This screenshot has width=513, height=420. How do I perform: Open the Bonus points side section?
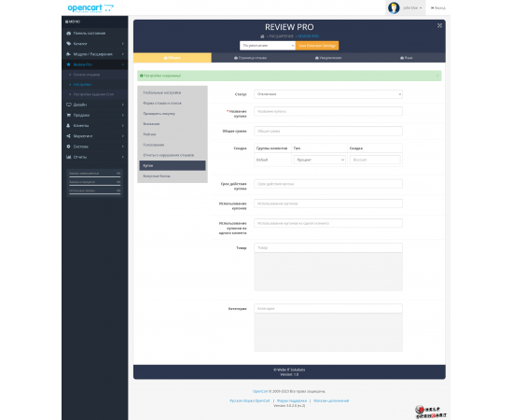point(173,176)
